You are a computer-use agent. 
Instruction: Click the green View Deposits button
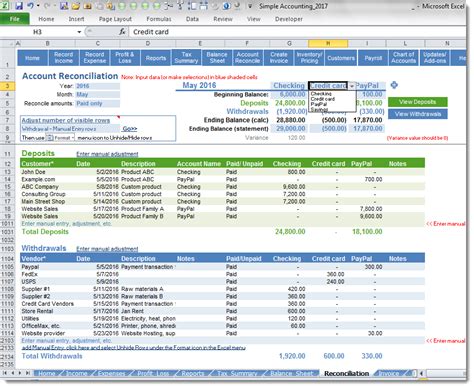point(418,102)
